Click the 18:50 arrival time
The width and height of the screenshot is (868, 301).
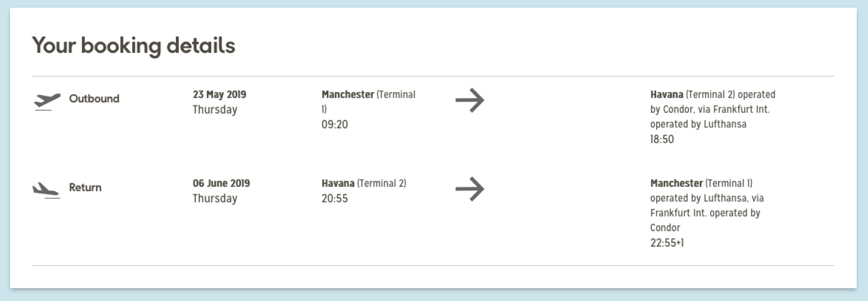tap(662, 139)
